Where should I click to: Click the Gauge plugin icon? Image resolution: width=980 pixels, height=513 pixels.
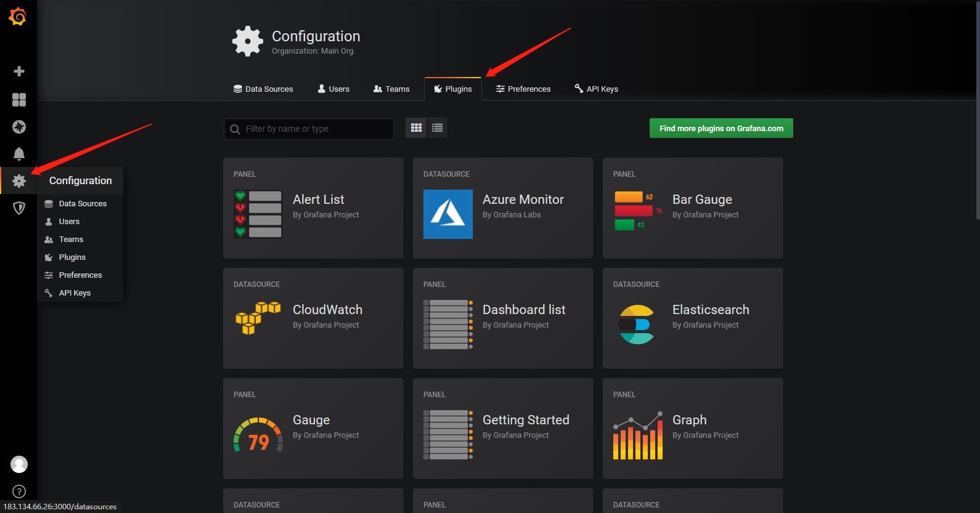click(x=258, y=435)
